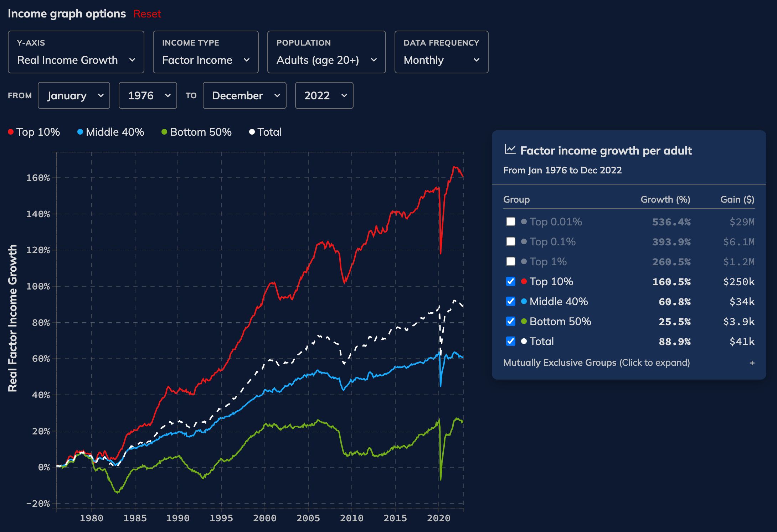Click the red Top 10% legend dot
777x532 pixels.
(11, 132)
